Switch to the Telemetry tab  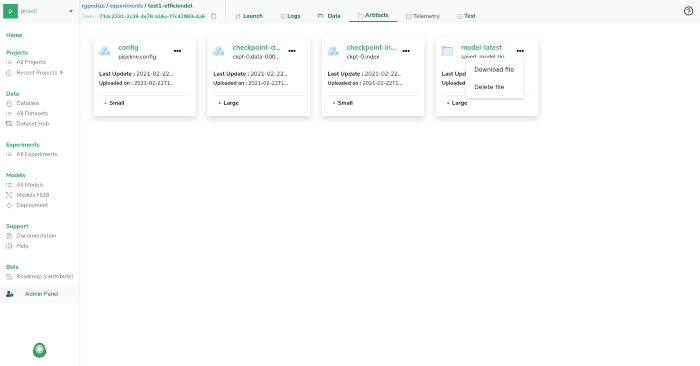423,16
